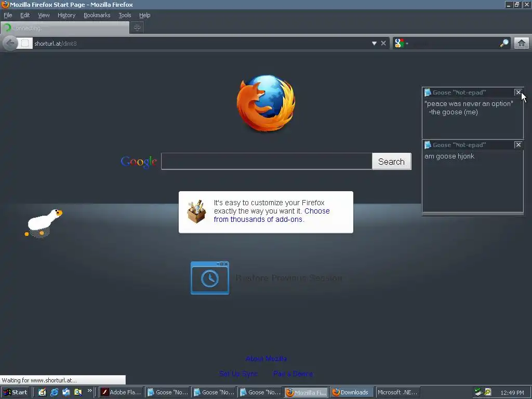Click the notepad icon of the peace quote note

coord(428,92)
